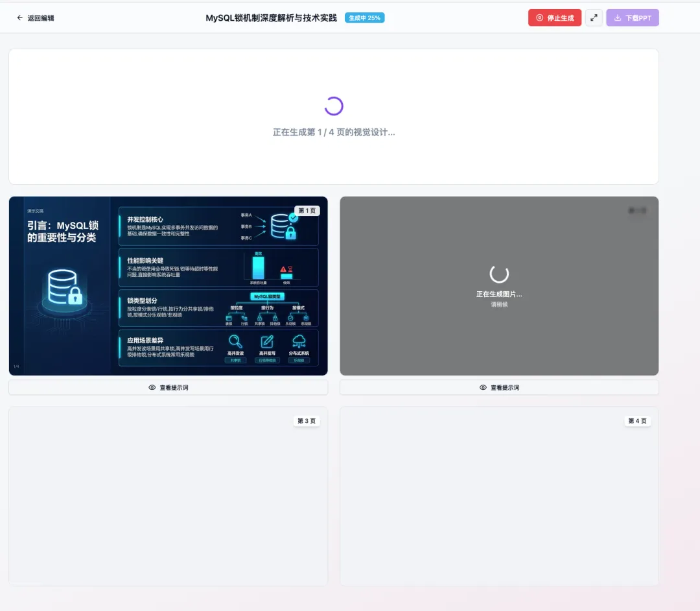Click the edit 高并发写 icon
This screenshot has width=700, height=611.
click(267, 342)
